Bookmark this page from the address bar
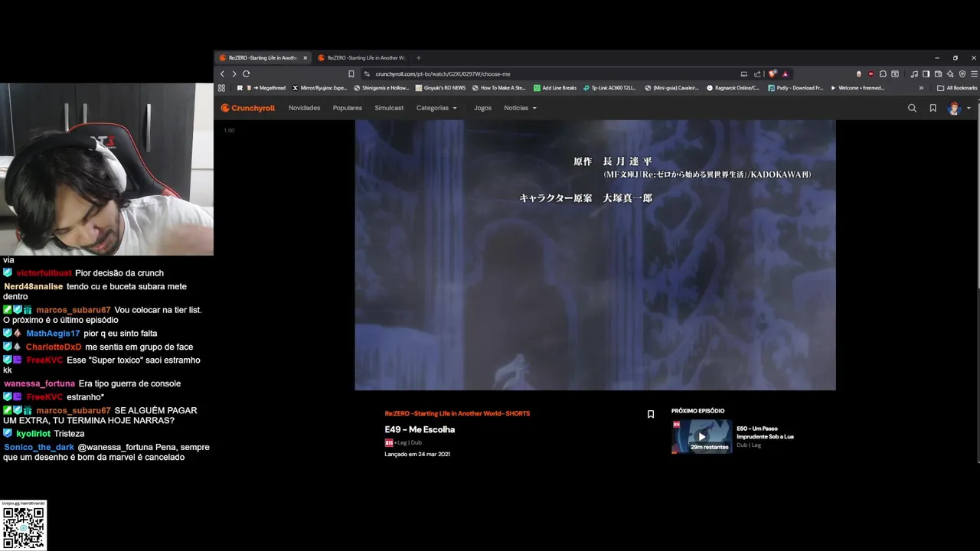Screen dimensions: 980x551 [x=351, y=73]
